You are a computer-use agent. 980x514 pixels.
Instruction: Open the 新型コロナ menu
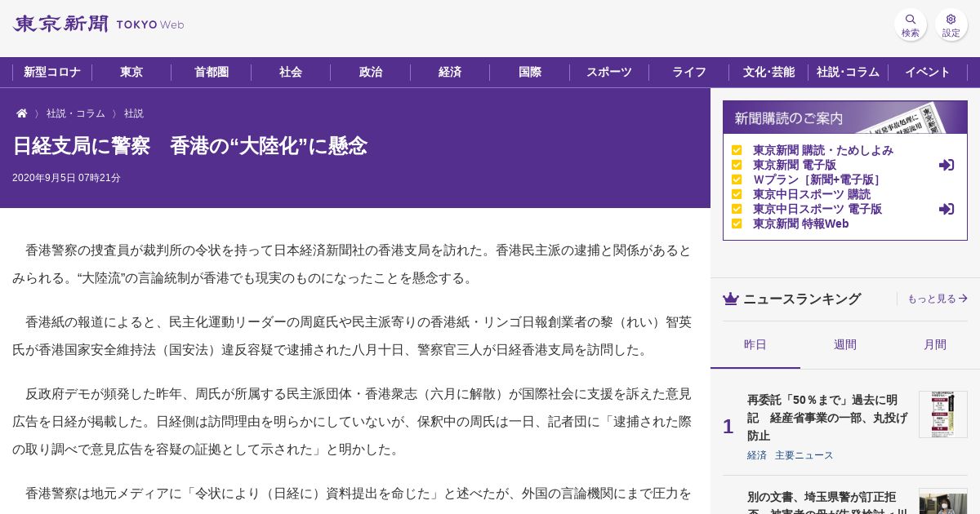pyautogui.click(x=52, y=72)
